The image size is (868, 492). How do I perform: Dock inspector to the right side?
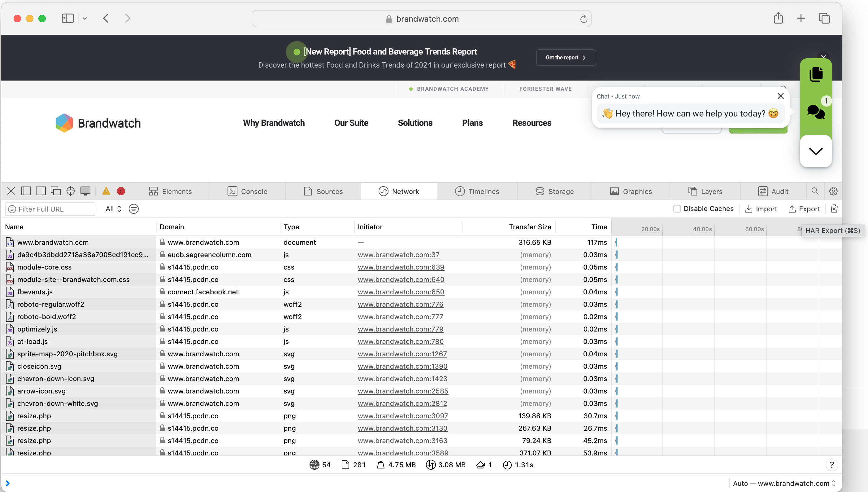[x=41, y=191]
